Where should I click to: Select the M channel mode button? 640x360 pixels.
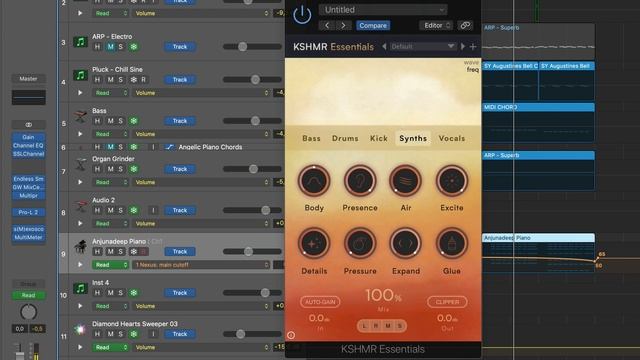[388, 326]
